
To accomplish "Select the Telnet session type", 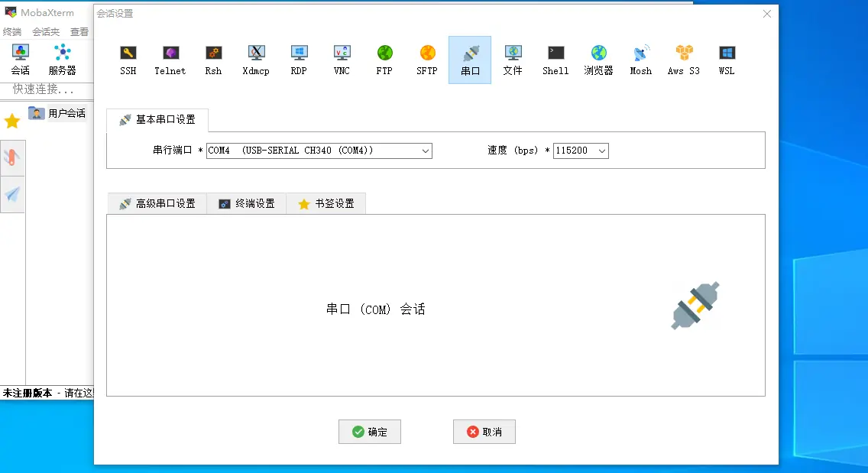I will pyautogui.click(x=170, y=59).
